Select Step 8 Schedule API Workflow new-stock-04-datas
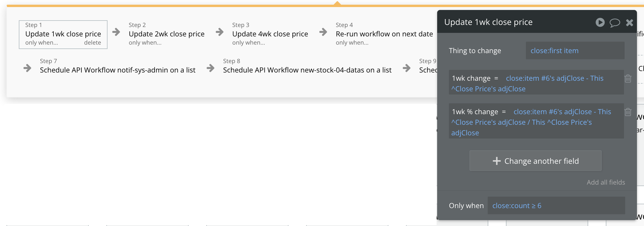The image size is (644, 226). pos(307,66)
